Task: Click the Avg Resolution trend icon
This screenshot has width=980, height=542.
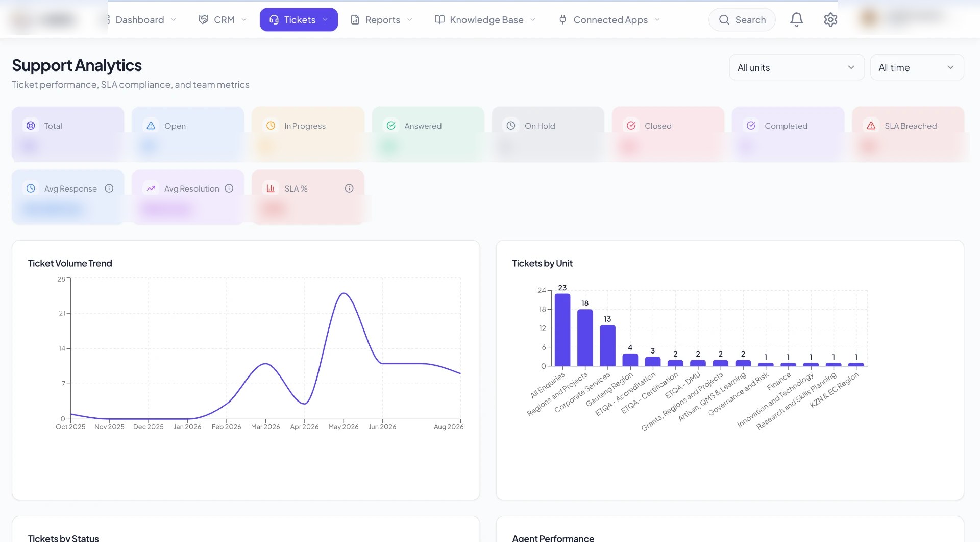Action: pyautogui.click(x=151, y=188)
